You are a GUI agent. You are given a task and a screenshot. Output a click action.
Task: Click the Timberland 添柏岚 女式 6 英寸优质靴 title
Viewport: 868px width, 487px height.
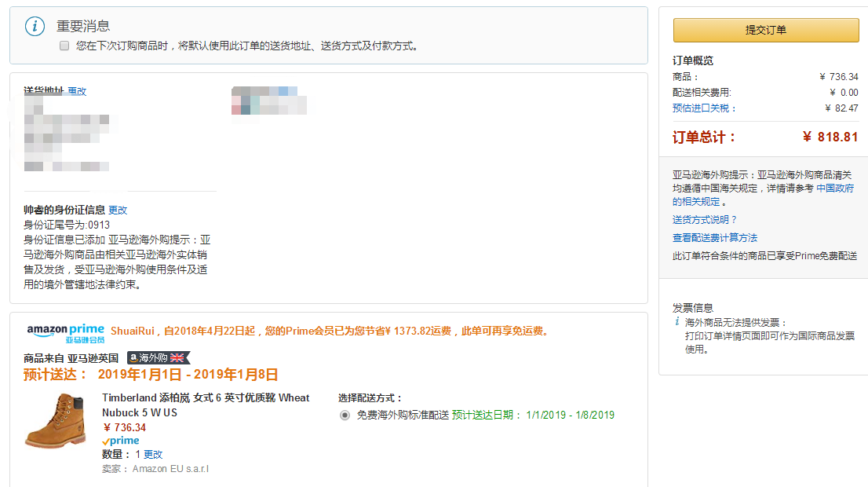tap(206, 405)
